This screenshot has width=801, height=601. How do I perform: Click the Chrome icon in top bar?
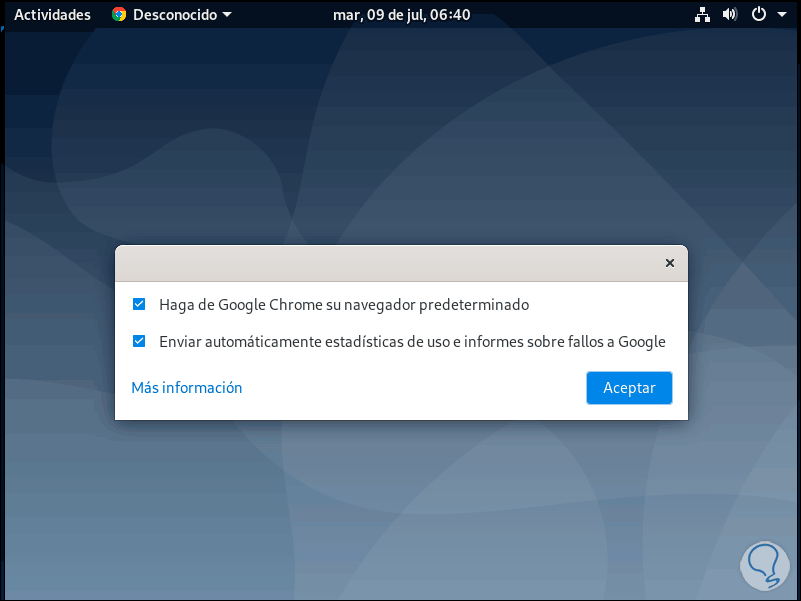click(x=119, y=14)
